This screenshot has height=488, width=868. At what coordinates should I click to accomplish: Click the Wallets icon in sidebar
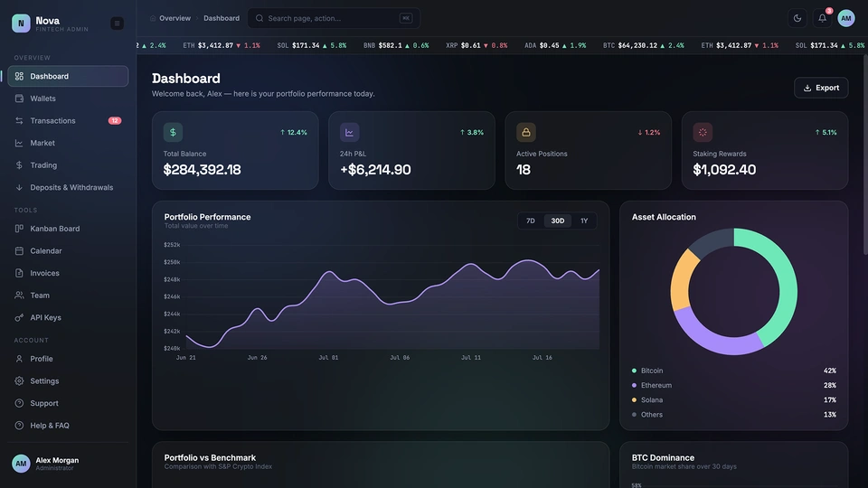tap(19, 99)
